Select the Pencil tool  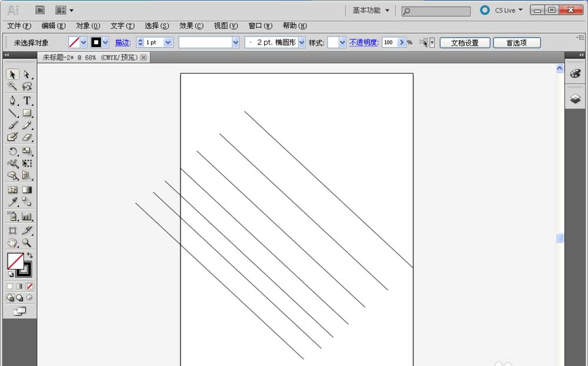[26, 125]
